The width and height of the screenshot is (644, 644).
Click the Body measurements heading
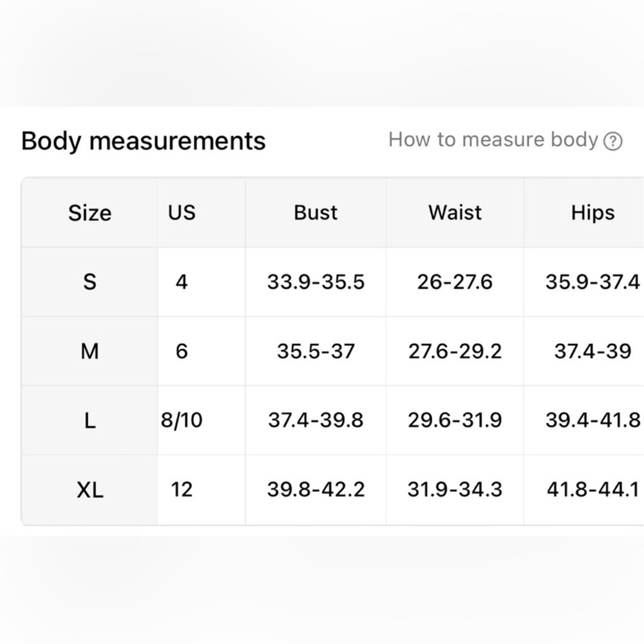144,141
